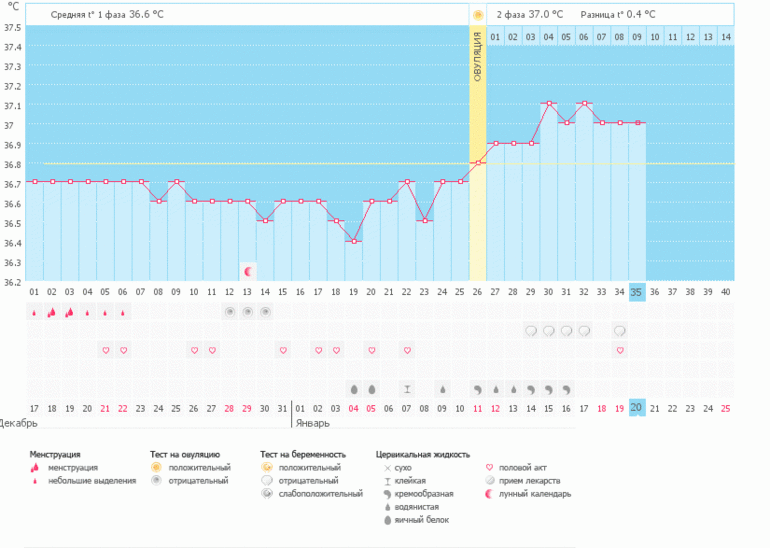Screen dimensions: 770x548
Task: Click the highlighted cycle day 35 cell
Action: pyautogui.click(x=637, y=292)
